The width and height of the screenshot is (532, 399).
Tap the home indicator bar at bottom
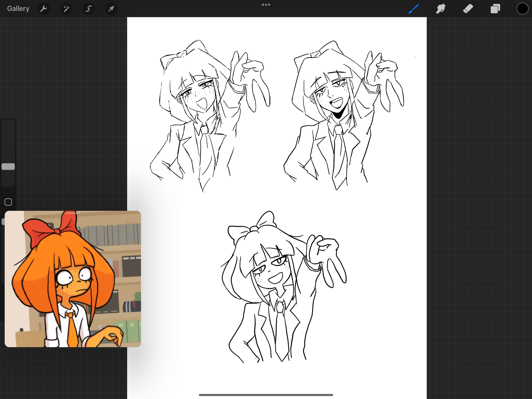266,395
